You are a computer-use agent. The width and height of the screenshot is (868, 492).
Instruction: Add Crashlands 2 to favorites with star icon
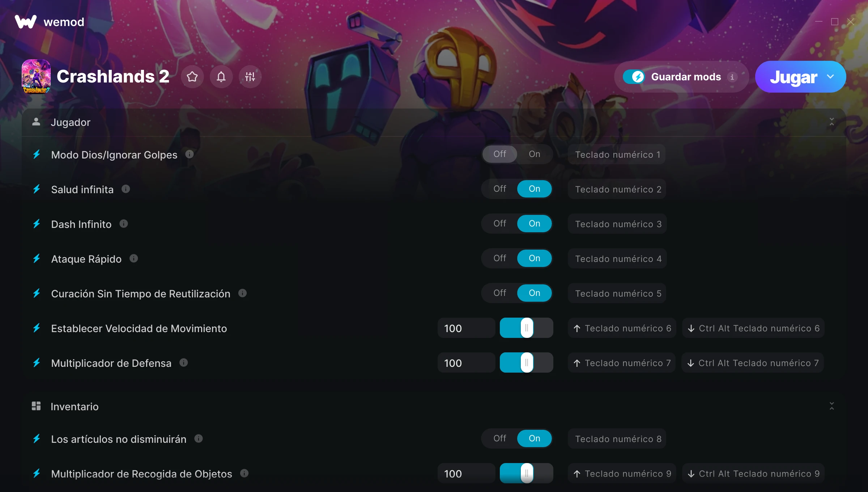click(x=192, y=77)
